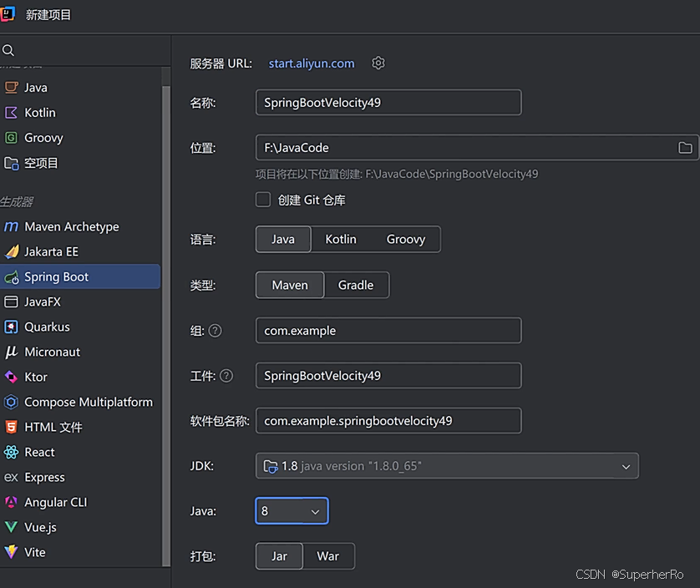
Task: Select HTML 文件 generator entry
Action: [80, 428]
